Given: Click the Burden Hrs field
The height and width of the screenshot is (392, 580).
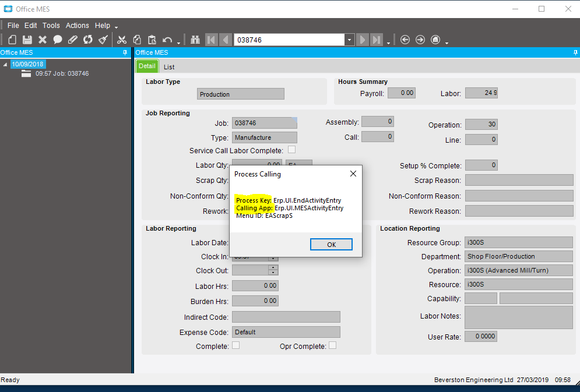Looking at the screenshot, I should pyautogui.click(x=255, y=301).
